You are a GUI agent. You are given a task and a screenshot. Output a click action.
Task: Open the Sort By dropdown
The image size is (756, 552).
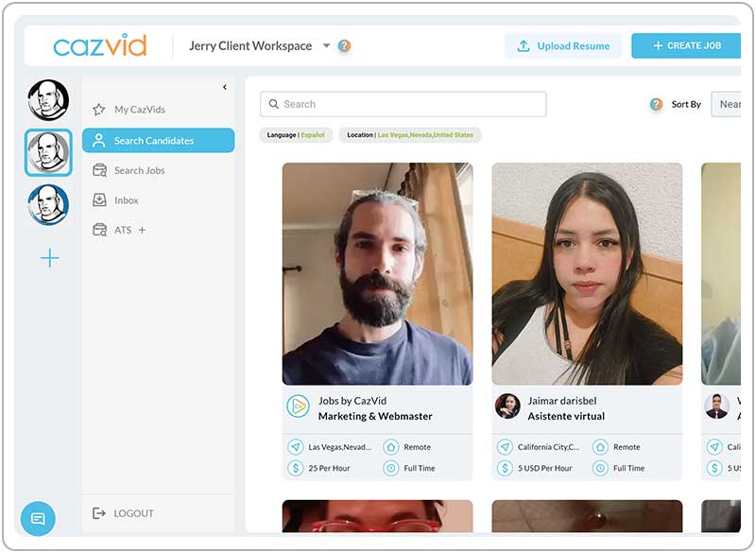coord(726,104)
